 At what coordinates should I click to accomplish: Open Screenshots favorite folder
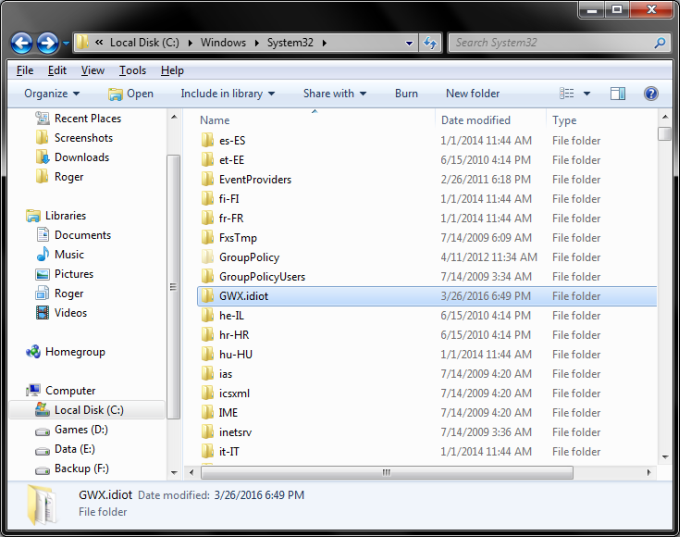(x=74, y=138)
